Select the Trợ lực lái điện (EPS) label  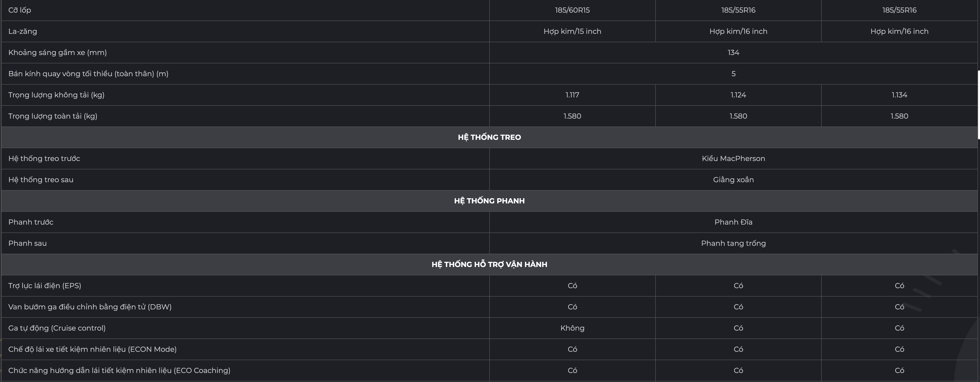[x=45, y=286]
